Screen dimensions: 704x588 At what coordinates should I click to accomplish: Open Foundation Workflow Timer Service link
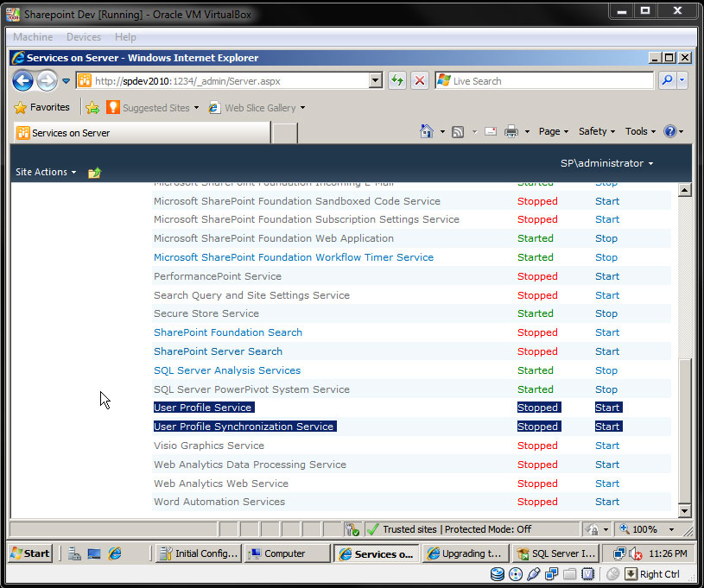coord(294,257)
